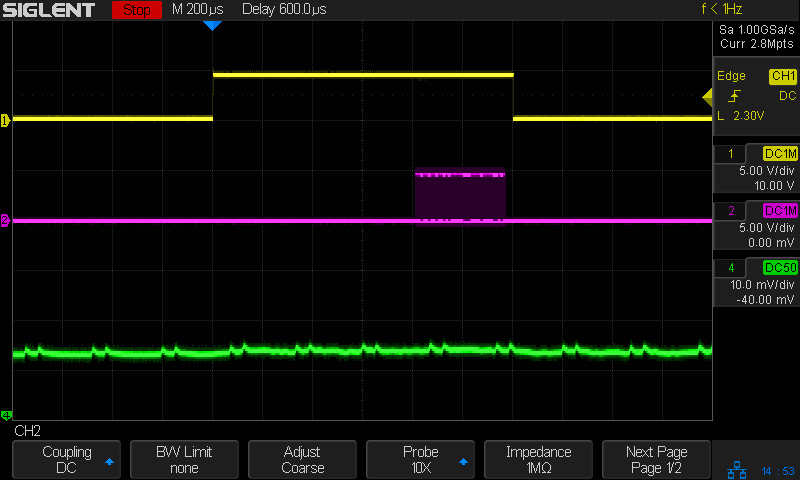Open the Coupling DC dropdown
The width and height of the screenshot is (800, 480).
click(66, 460)
